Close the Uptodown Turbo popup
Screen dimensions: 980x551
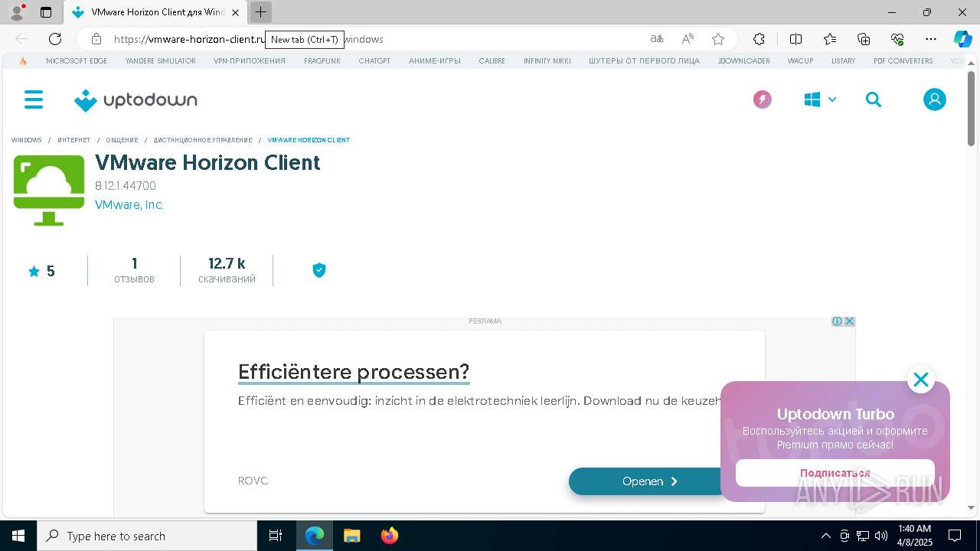tap(921, 380)
